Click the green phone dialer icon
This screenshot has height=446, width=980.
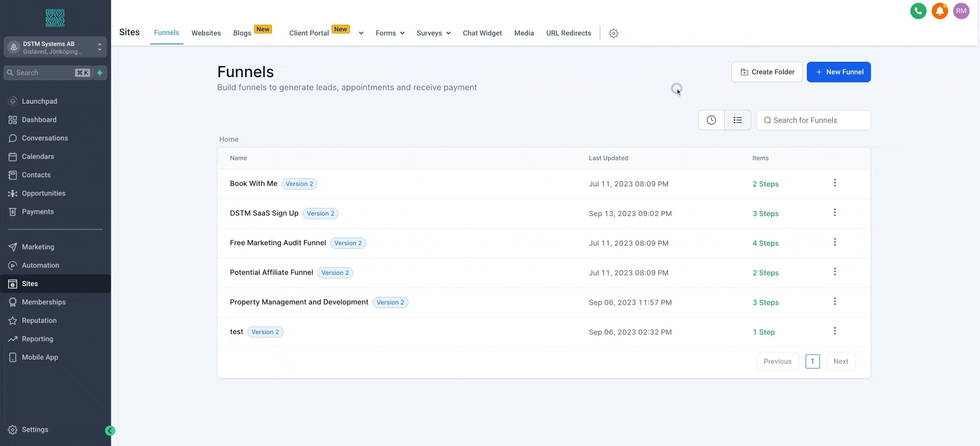click(x=918, y=11)
